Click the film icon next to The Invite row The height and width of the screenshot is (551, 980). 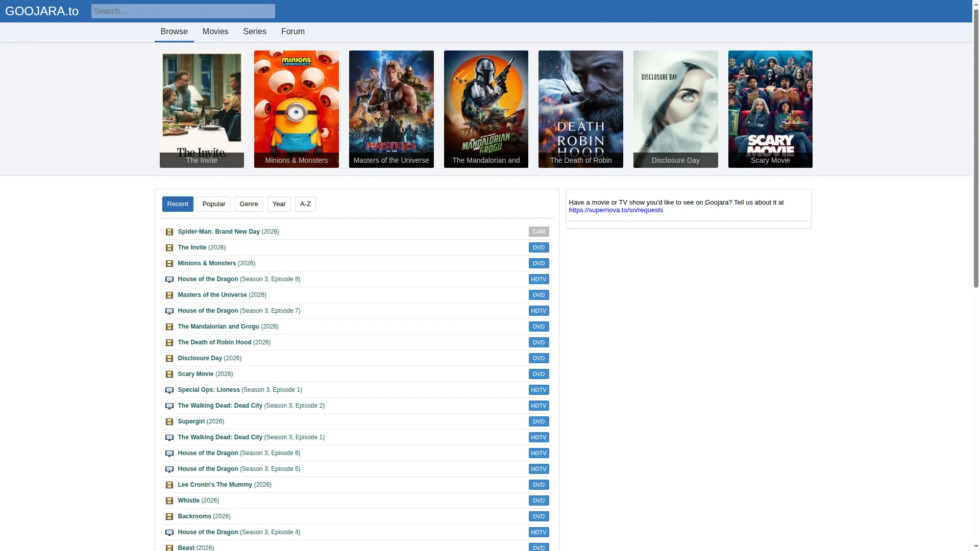click(169, 248)
